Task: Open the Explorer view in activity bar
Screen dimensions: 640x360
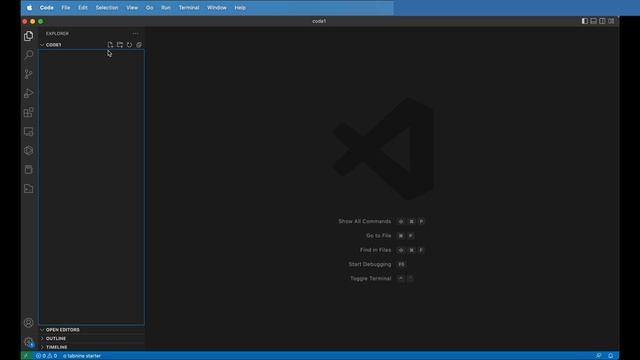Action: (29, 36)
